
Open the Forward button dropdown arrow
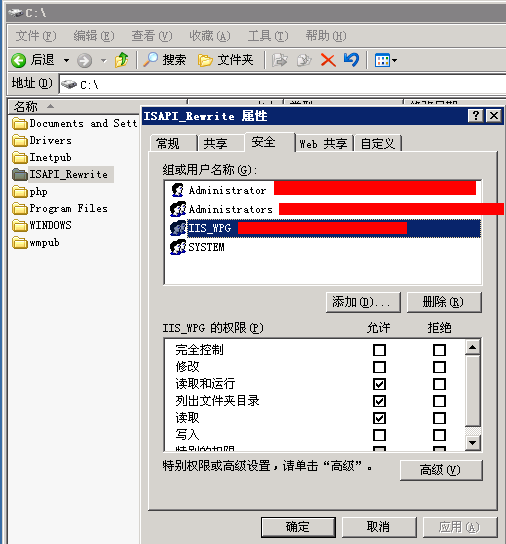(x=103, y=60)
